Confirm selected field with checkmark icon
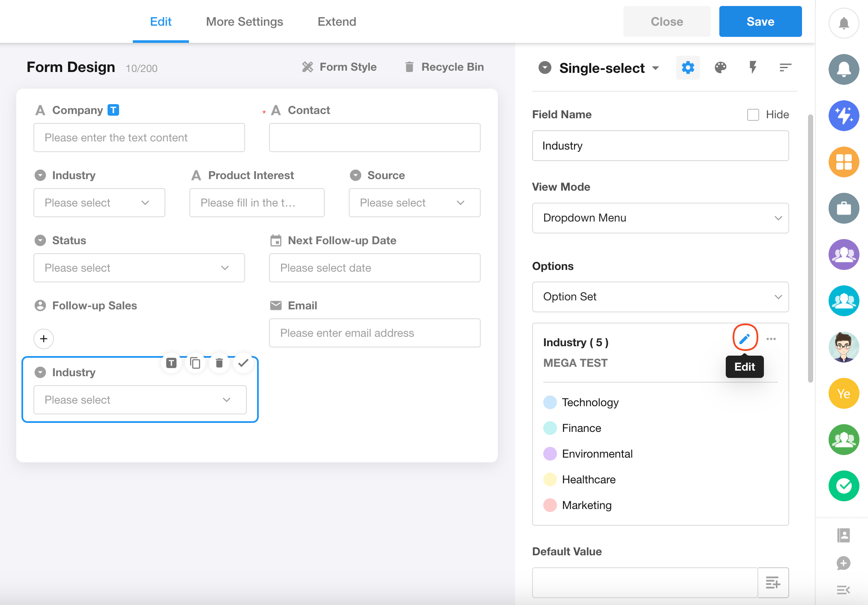 [243, 363]
